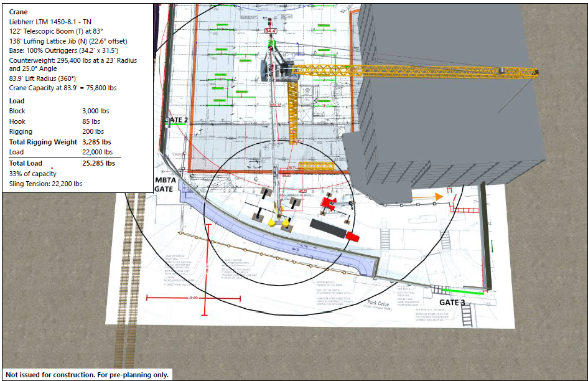Viewport: 588px width, 381px height.
Task: Select the GATE 2 label
Action: [175, 119]
